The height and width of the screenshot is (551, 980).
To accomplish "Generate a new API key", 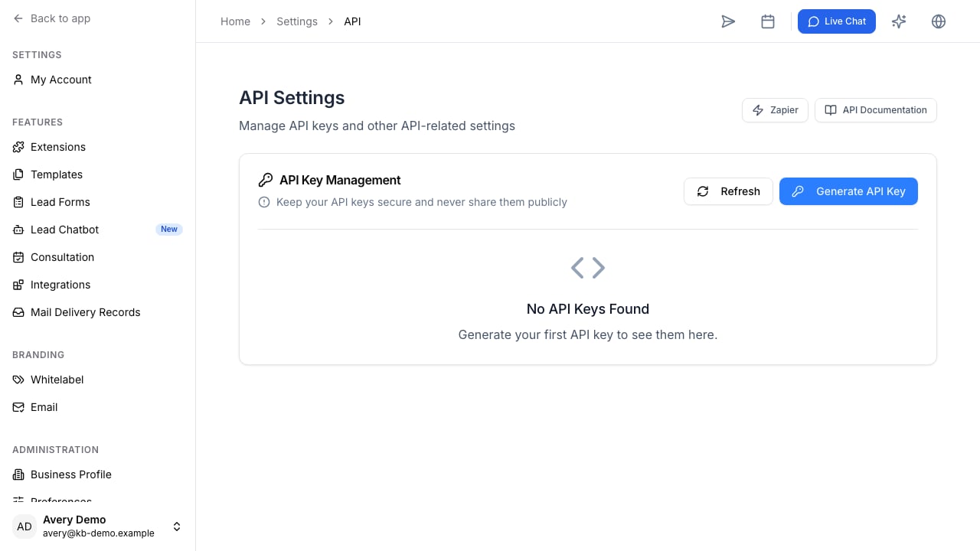I will pyautogui.click(x=848, y=191).
